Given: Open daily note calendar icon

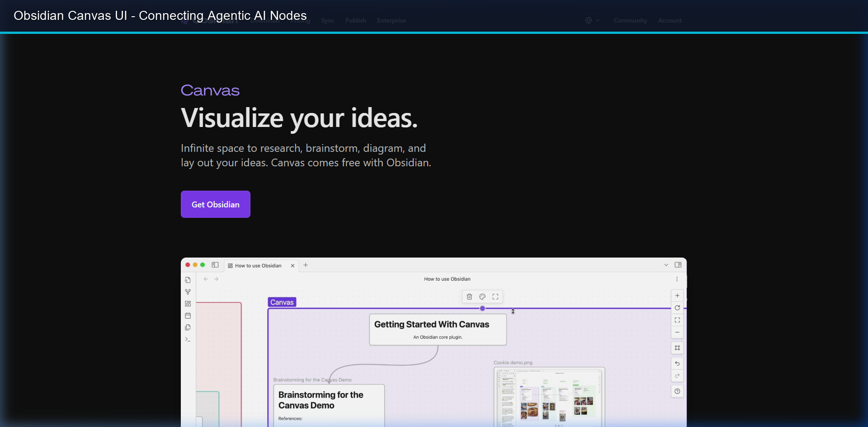Looking at the screenshot, I should tap(188, 315).
